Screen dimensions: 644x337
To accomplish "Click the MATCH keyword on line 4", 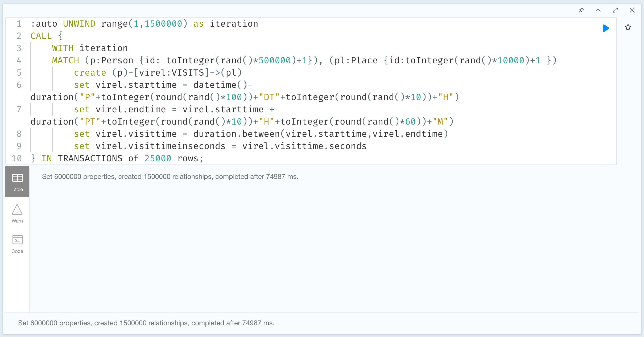I will [65, 60].
